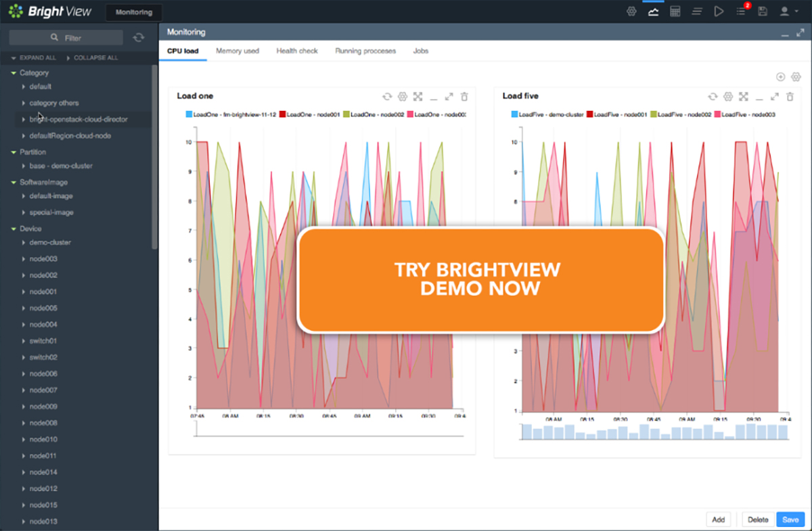Toggle LoadFive node002 series in legend
This screenshot has height=531, width=812.
click(x=682, y=114)
